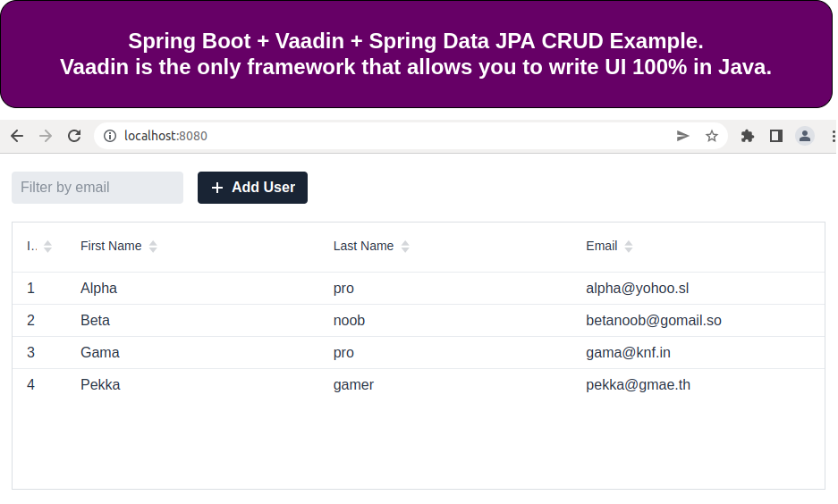838x504 pixels.
Task: Select the betanoob@gomail.so row
Action: coord(653,321)
